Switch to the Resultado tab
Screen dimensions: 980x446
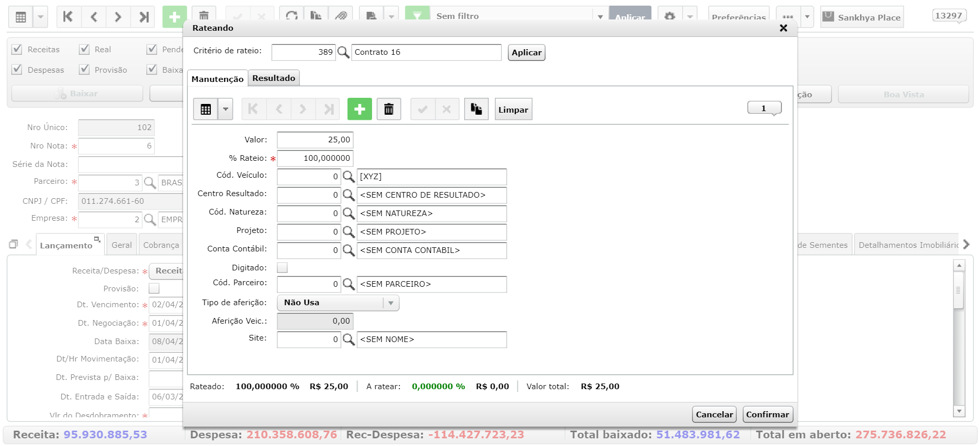(274, 78)
